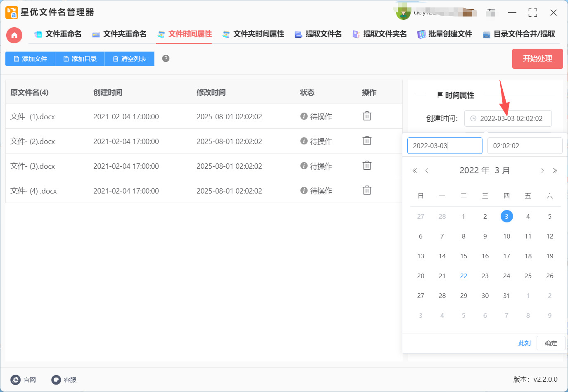
Task: Select highlighted day 3 in calendar
Action: pyautogui.click(x=506, y=216)
